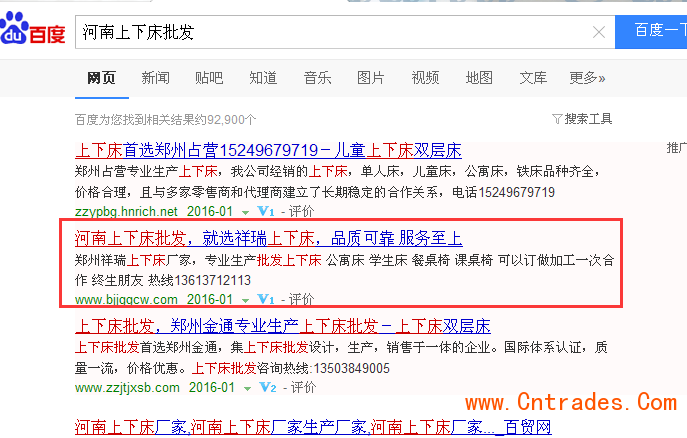Switch to the 新闻 tab
The height and width of the screenshot is (438, 687).
tap(156, 78)
